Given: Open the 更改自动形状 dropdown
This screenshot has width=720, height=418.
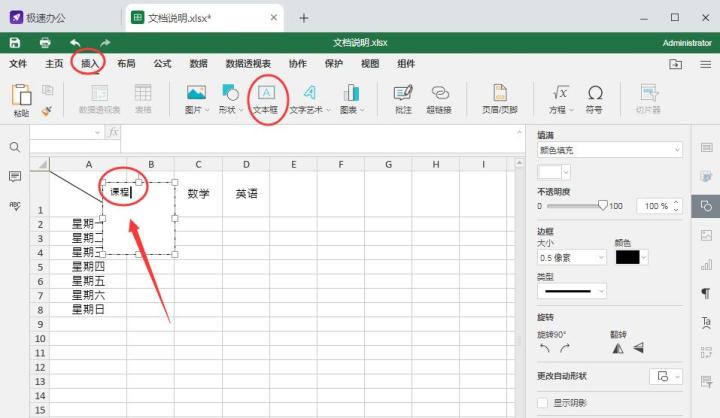Looking at the screenshot, I should (666, 376).
